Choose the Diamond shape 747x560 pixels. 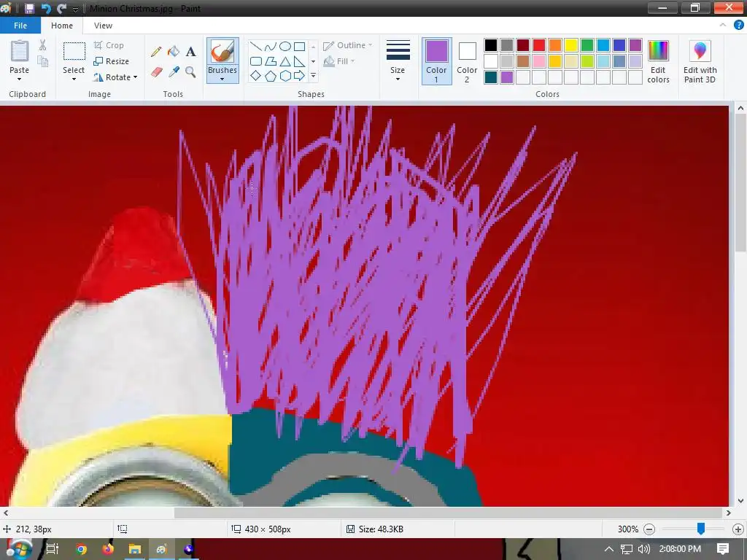(x=256, y=76)
